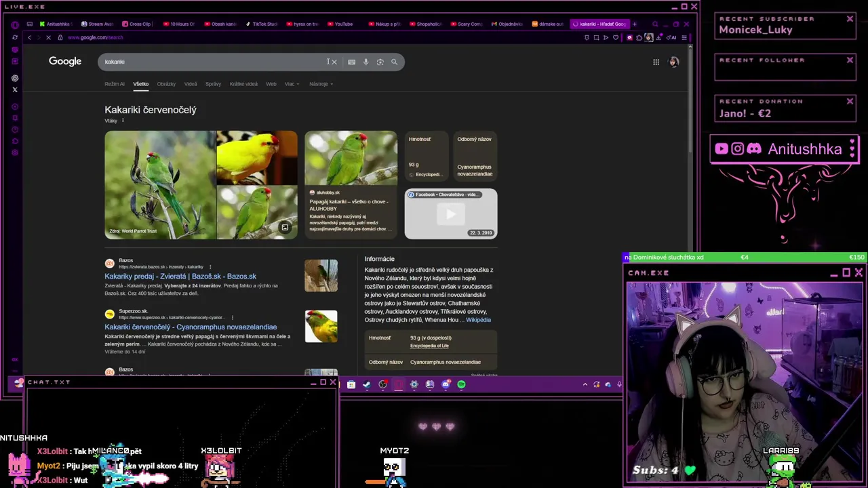Open Encyclopedia of Life link

(x=429, y=346)
